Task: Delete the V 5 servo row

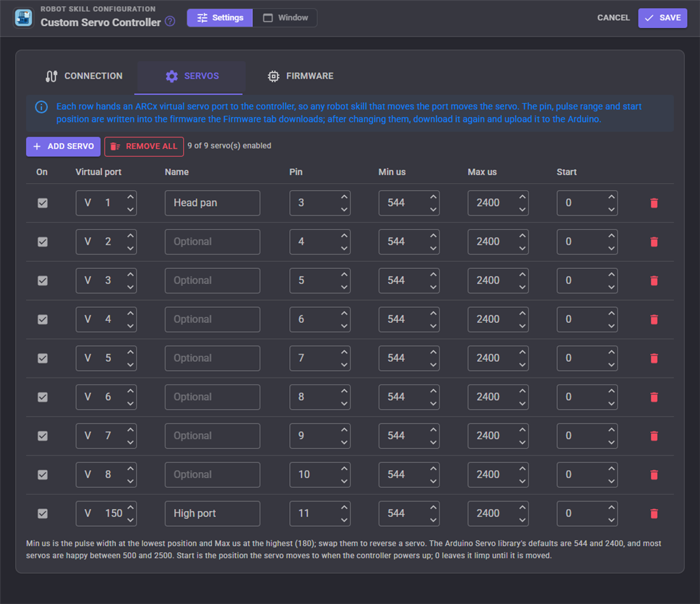Action: [x=654, y=358]
